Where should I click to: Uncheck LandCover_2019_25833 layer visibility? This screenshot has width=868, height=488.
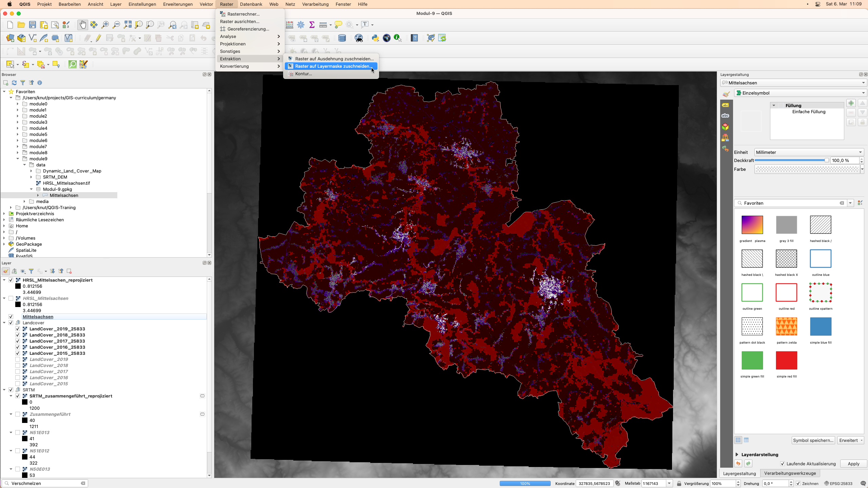pos(18,329)
